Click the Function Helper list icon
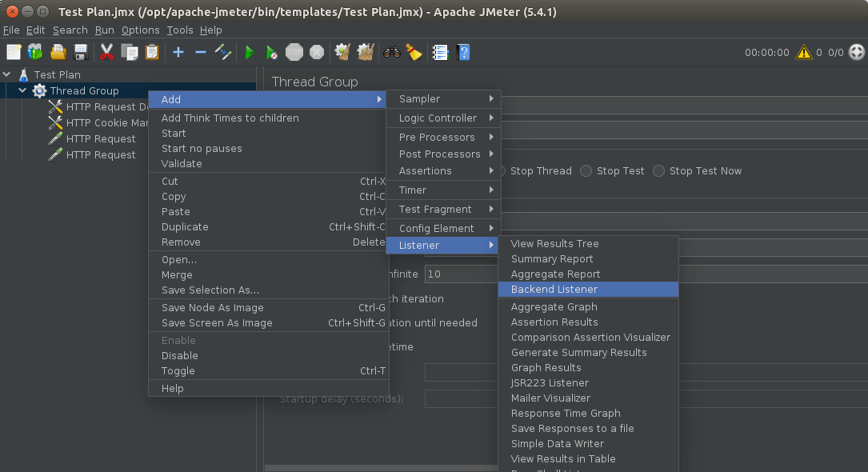868x472 pixels. pyautogui.click(x=440, y=52)
